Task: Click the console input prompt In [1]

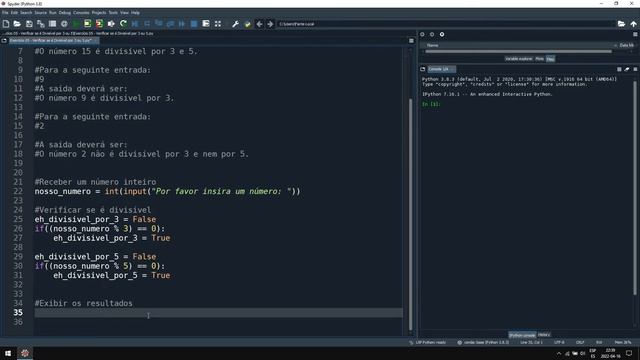Action: [x=431, y=104]
